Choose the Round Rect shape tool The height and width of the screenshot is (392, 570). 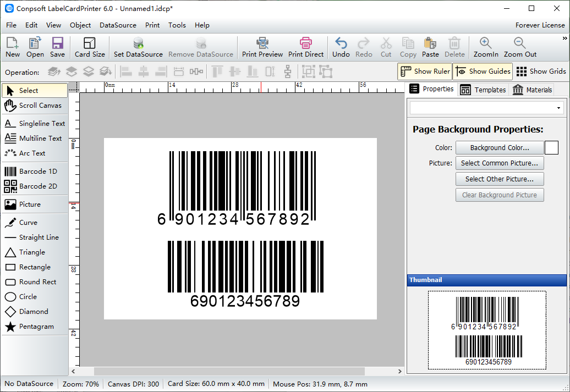[35, 282]
